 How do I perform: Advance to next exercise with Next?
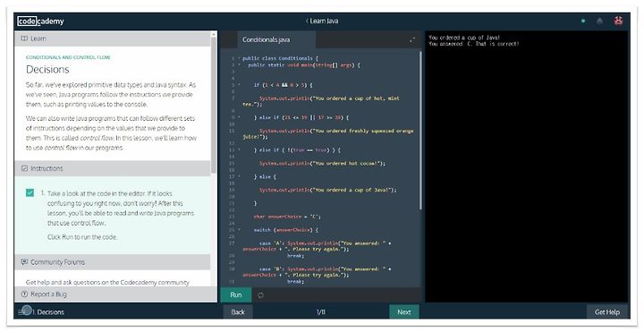coord(403,312)
